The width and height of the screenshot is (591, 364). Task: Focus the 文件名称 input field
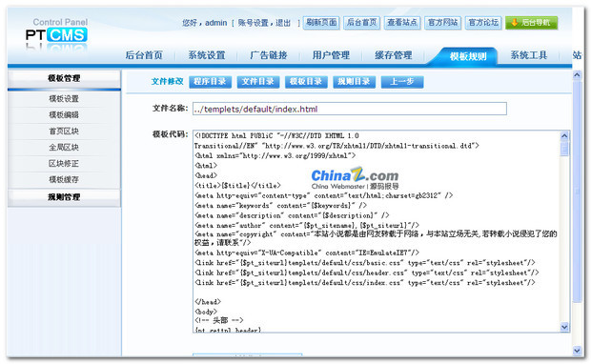pos(350,109)
